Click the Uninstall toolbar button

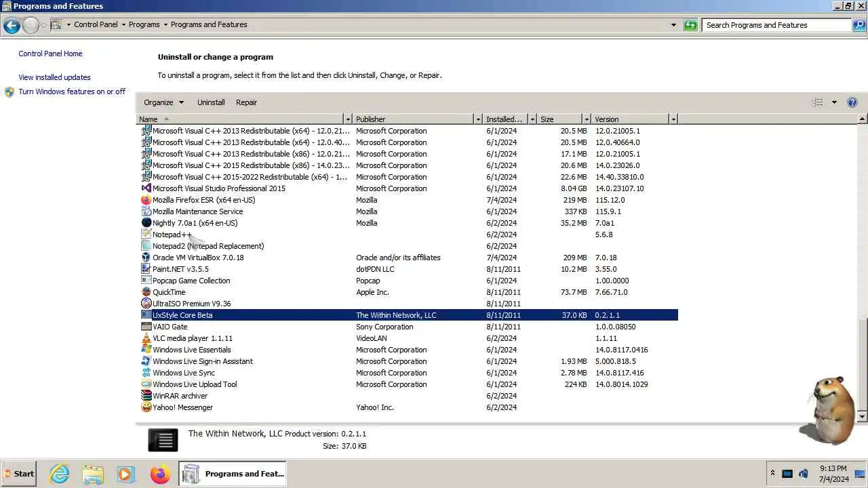(x=211, y=102)
